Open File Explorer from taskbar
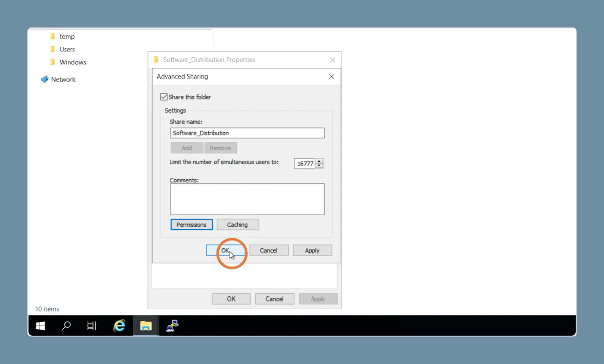The image size is (604, 364). click(146, 326)
